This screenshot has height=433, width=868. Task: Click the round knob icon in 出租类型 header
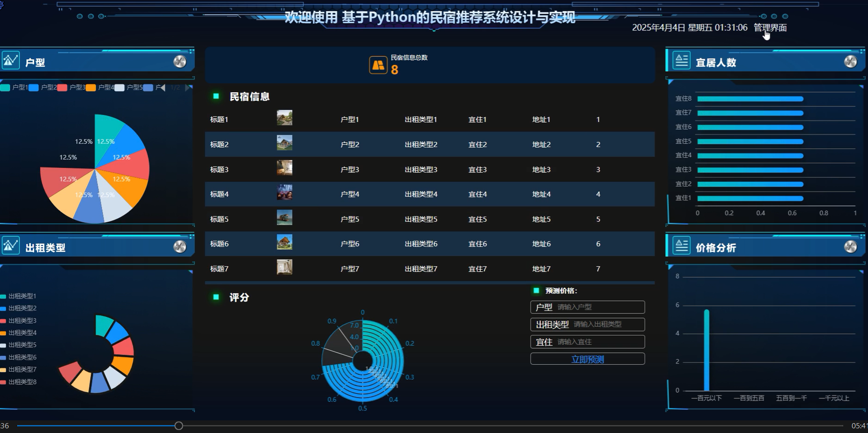(180, 246)
